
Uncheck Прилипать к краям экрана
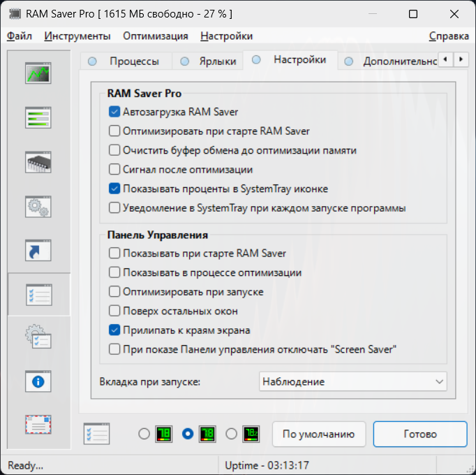tap(114, 330)
